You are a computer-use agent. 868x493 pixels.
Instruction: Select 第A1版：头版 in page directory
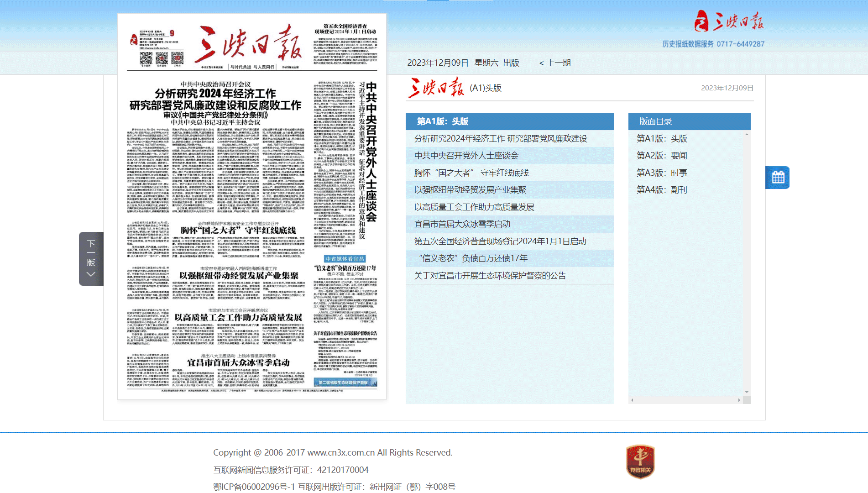click(x=662, y=139)
